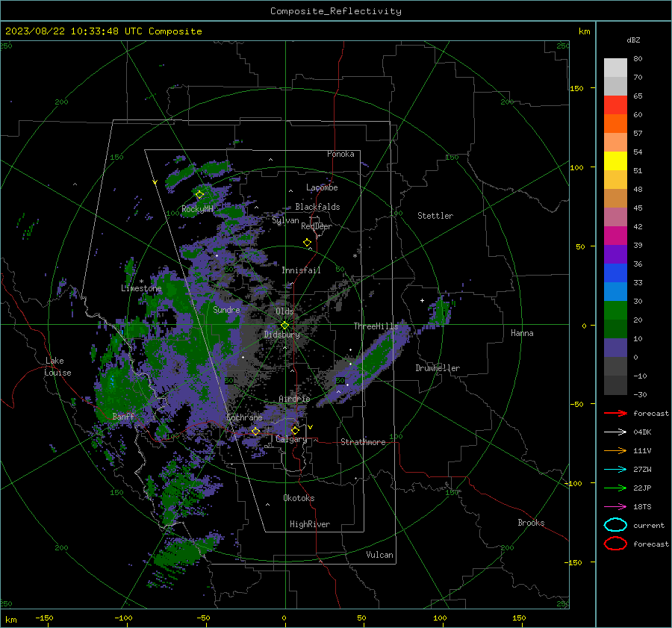The height and width of the screenshot is (628, 672).
Task: Click the RockyMH label
Action: click(x=197, y=209)
